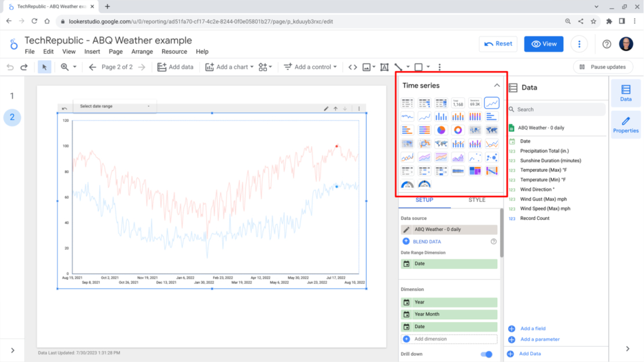Click the edit pencil on chart header
This screenshot has height=362, width=644.
tap(326, 108)
